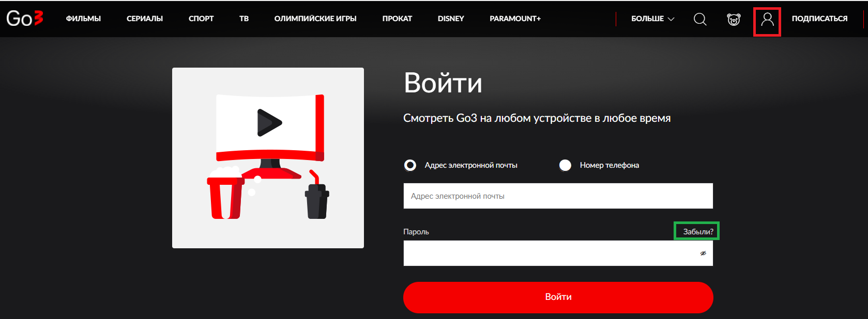The image size is (868, 319).
Task: Open the ПРОКАТ menu item
Action: (x=397, y=19)
